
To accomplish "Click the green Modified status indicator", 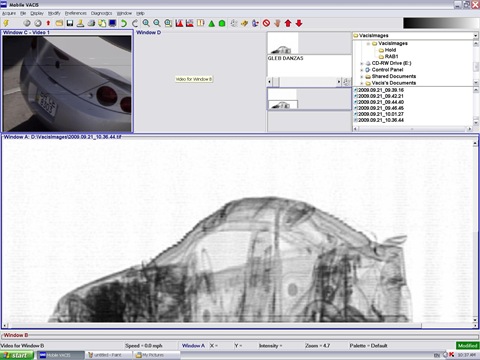I will (x=467, y=346).
